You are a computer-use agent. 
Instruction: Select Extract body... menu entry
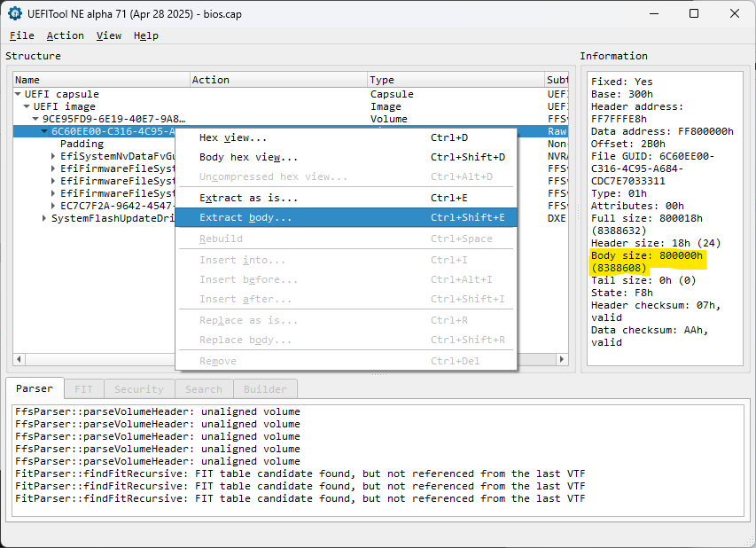coord(346,217)
